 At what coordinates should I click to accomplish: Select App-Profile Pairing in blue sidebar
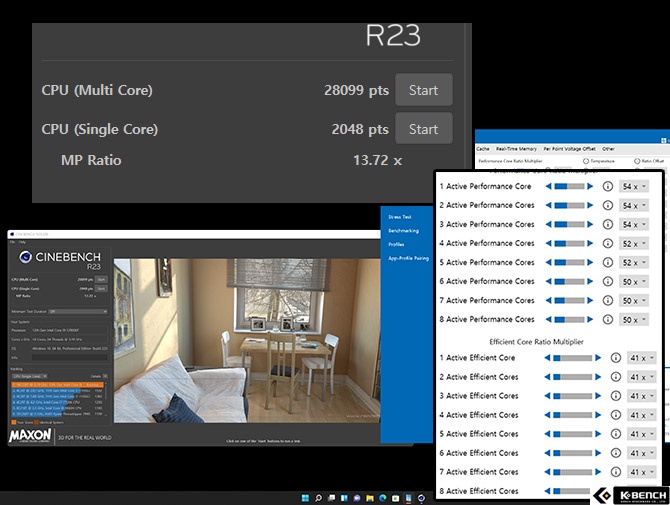408,258
